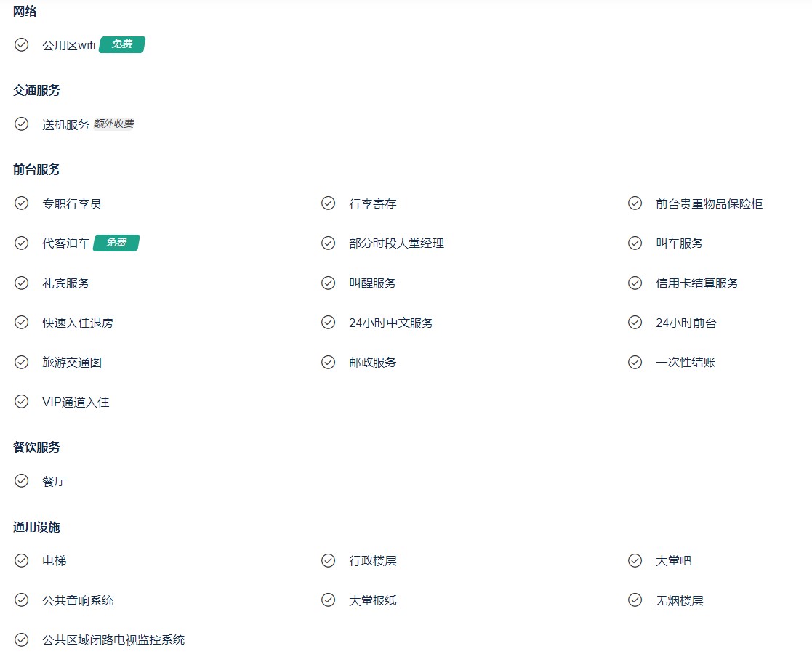Click the green 免费 badge beside 公用区wifi
Image resolution: width=812 pixels, height=654 pixels.
click(122, 44)
